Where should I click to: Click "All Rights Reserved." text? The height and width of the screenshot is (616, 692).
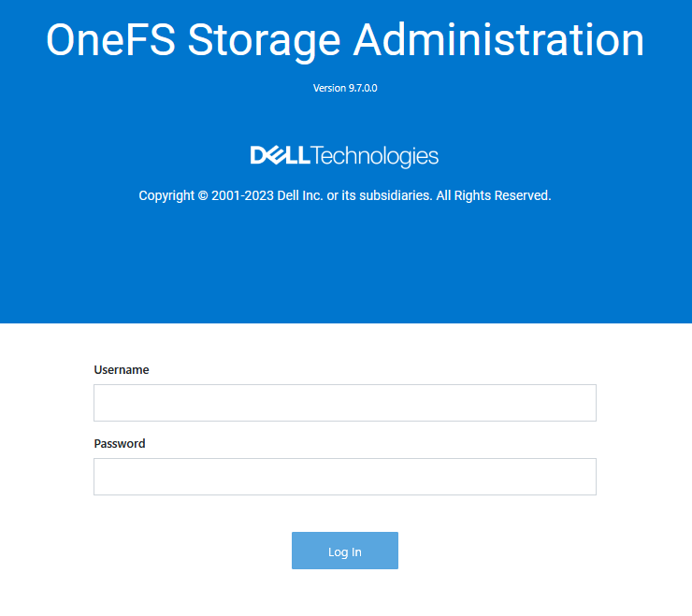pyautogui.click(x=494, y=196)
